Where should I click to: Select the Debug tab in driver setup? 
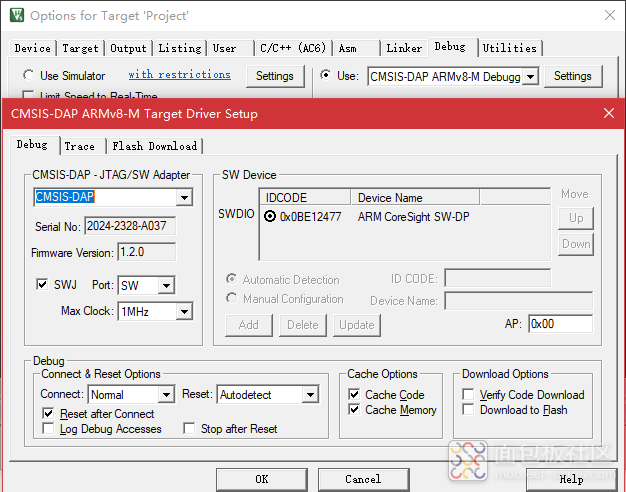(32, 145)
